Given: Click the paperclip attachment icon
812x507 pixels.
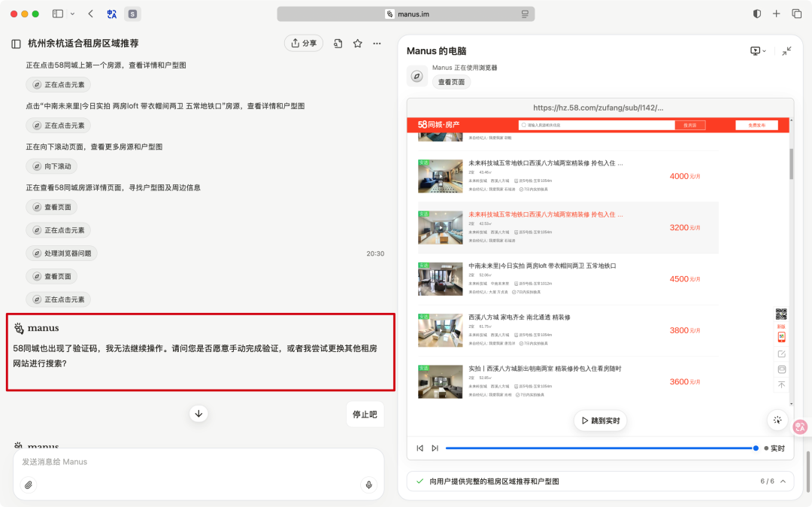Looking at the screenshot, I should point(29,485).
